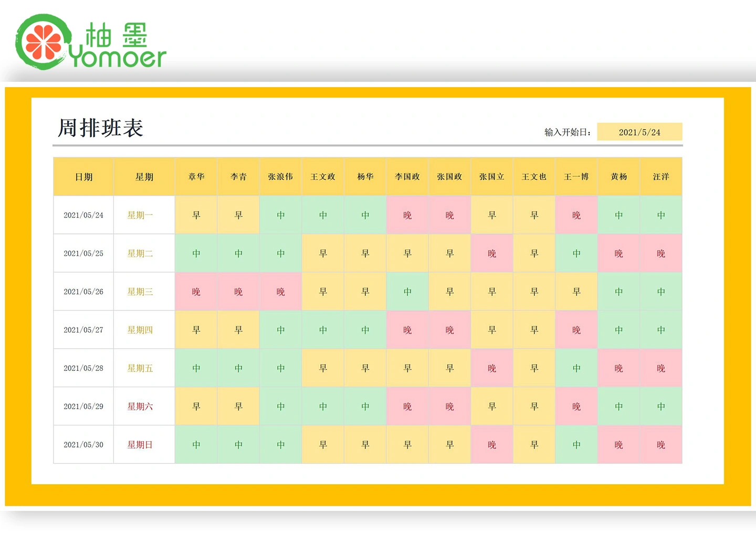Click the 周排班表 title text
Image resolution: width=756 pixels, height=534 pixels.
click(100, 128)
